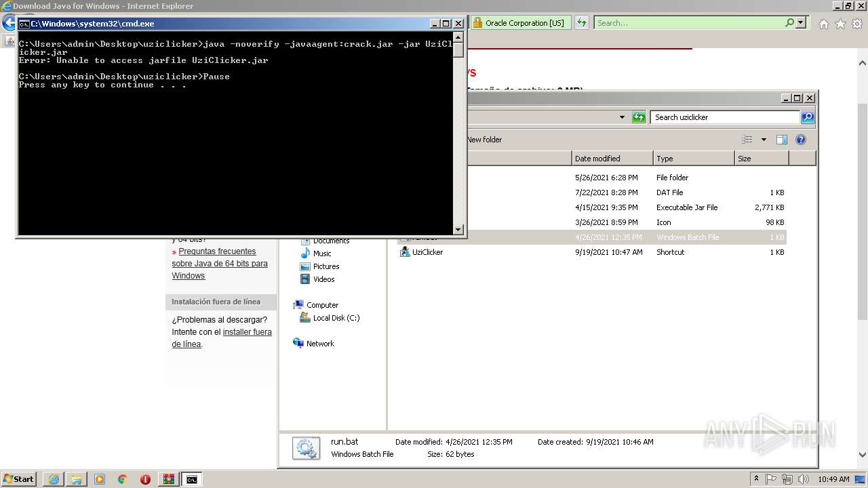The width and height of the screenshot is (868, 488).
Task: Select Computer in the navigation pane
Action: (x=322, y=305)
